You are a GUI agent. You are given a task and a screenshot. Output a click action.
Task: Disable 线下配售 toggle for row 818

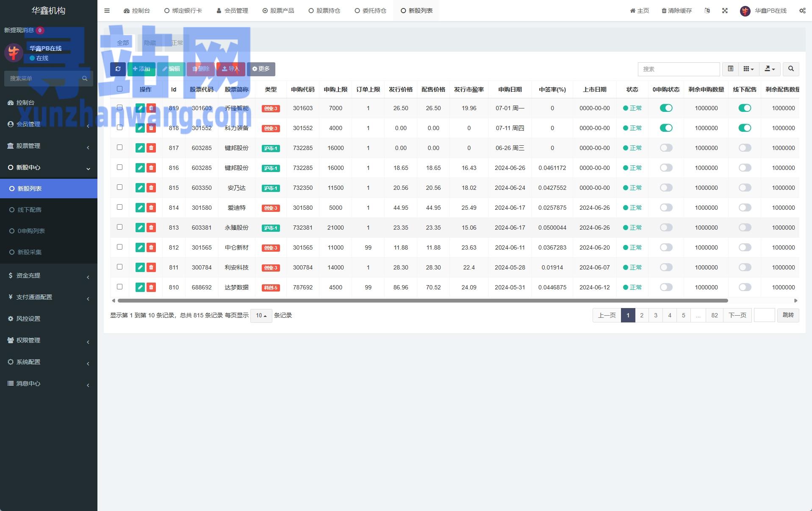(745, 128)
